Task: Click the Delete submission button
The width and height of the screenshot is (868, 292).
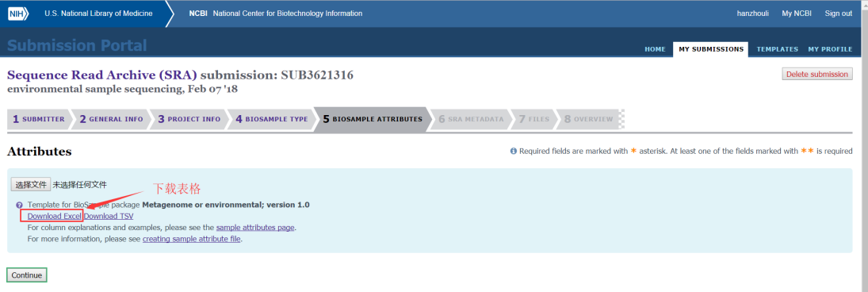Action: click(817, 75)
